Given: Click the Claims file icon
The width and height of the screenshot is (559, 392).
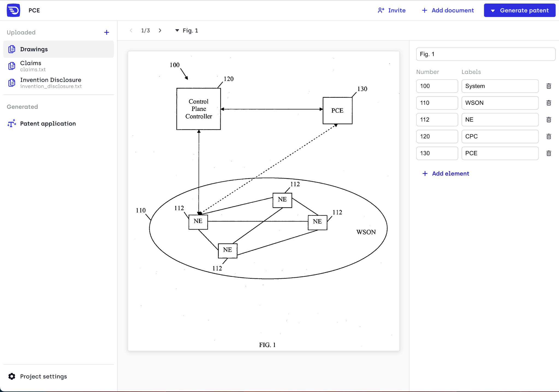Looking at the screenshot, I should [x=12, y=66].
